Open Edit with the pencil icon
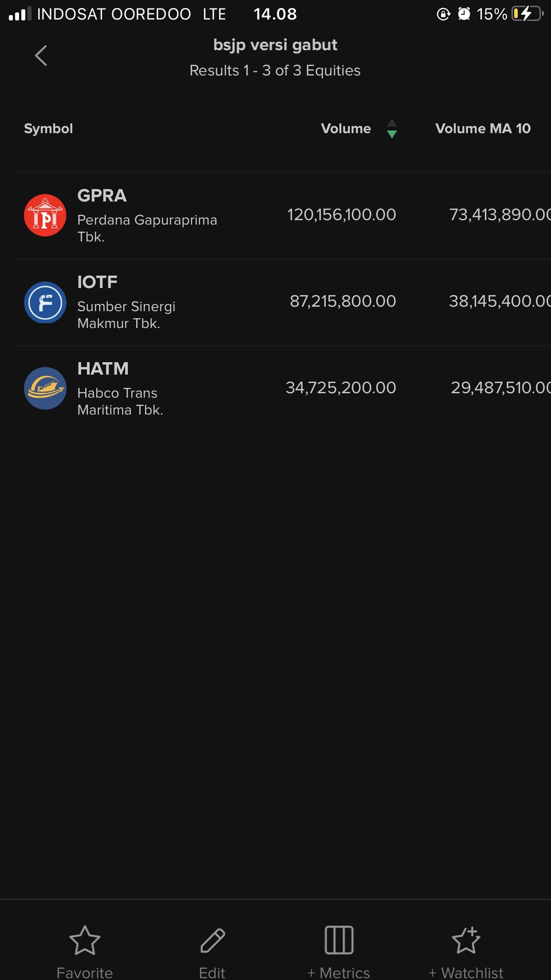Viewport: 551px width, 980px height. pos(213,940)
